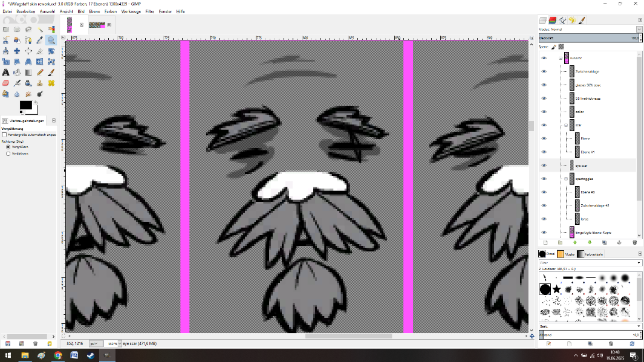Screen dimensions: 644x362
Task: Click the black foreground color swatch
Action: (25, 105)
